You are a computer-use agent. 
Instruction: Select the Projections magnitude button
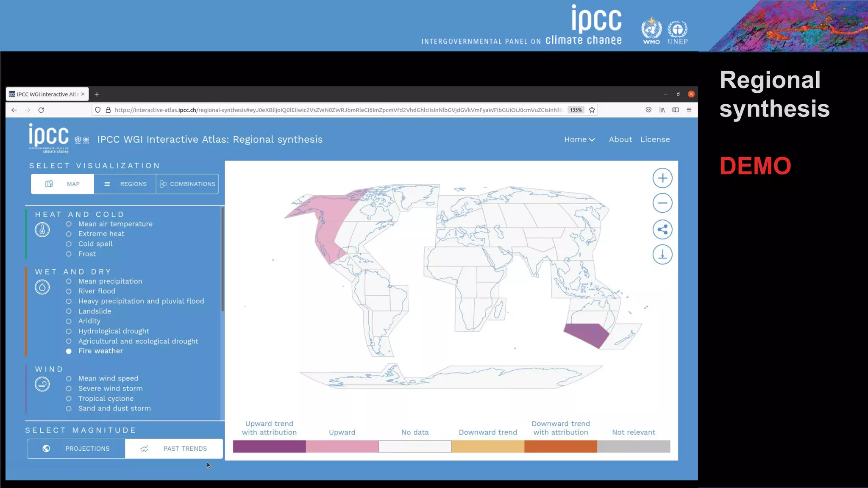tap(76, 449)
